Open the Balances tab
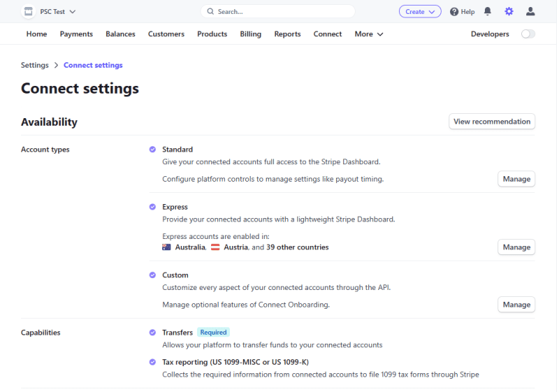The image size is (559, 392). point(120,34)
